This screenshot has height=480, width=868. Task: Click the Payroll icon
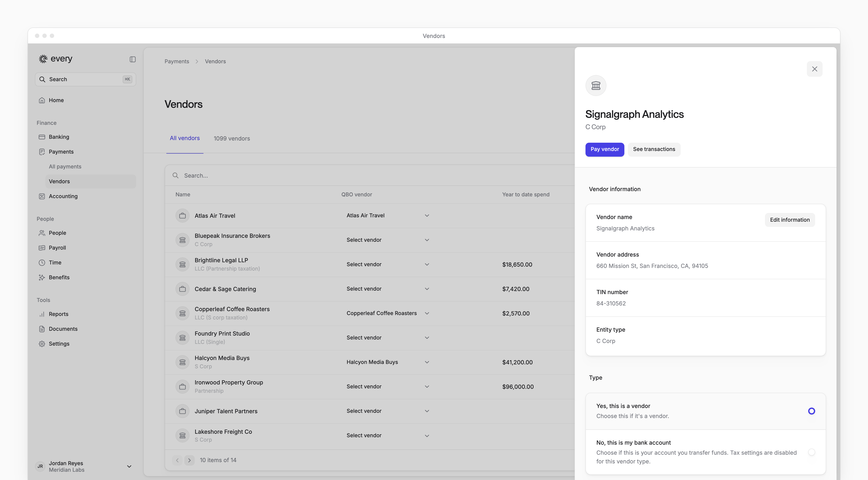[x=42, y=248]
